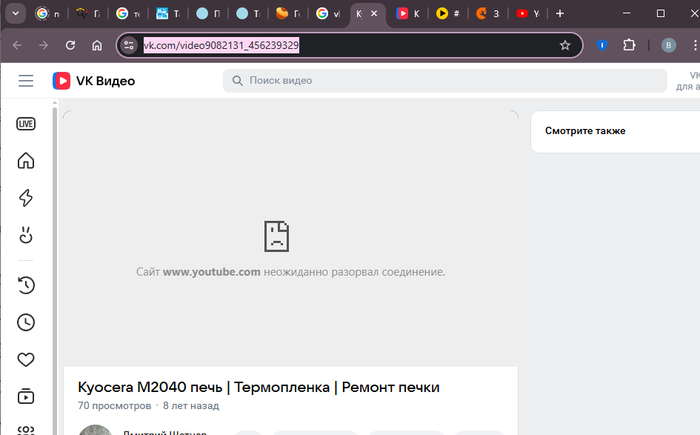The image size is (700, 435).
Task: Open liked videos heart icon in sidebar
Action: click(x=26, y=360)
